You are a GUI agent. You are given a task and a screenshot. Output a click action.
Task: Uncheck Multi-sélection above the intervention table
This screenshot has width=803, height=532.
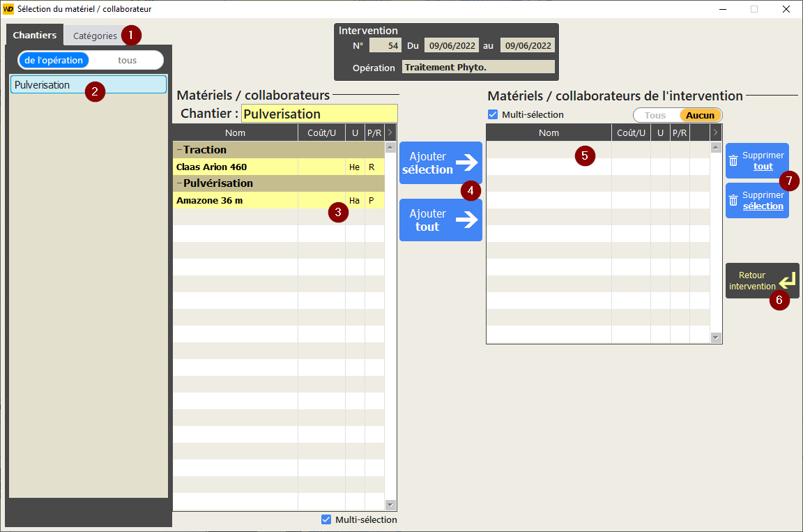[x=494, y=115]
